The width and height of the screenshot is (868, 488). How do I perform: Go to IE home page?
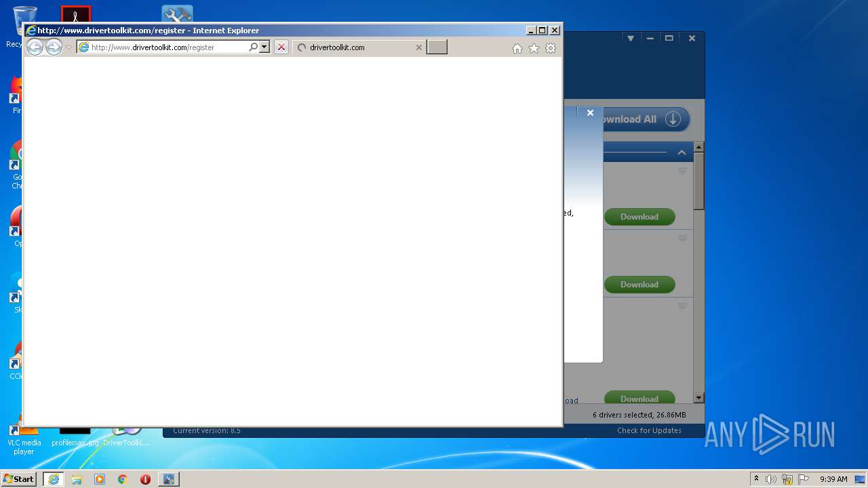[517, 48]
